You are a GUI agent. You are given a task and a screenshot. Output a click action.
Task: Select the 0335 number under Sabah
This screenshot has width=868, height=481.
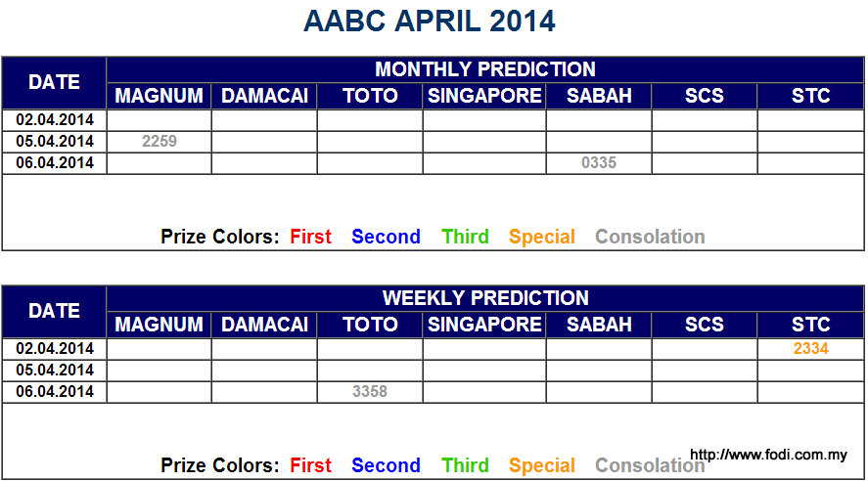[599, 163]
